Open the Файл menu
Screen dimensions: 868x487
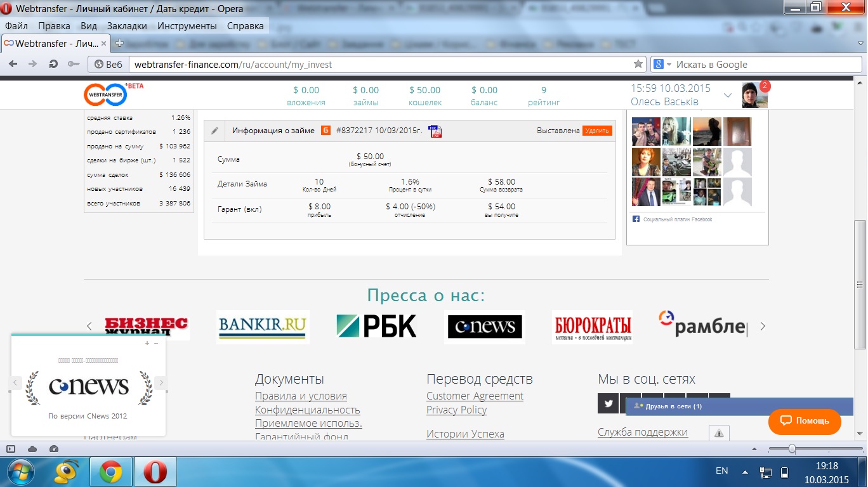[x=16, y=26]
